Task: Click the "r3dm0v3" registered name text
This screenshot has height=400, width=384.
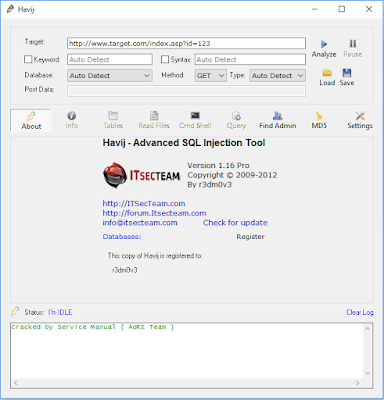Action: pyautogui.click(x=124, y=270)
